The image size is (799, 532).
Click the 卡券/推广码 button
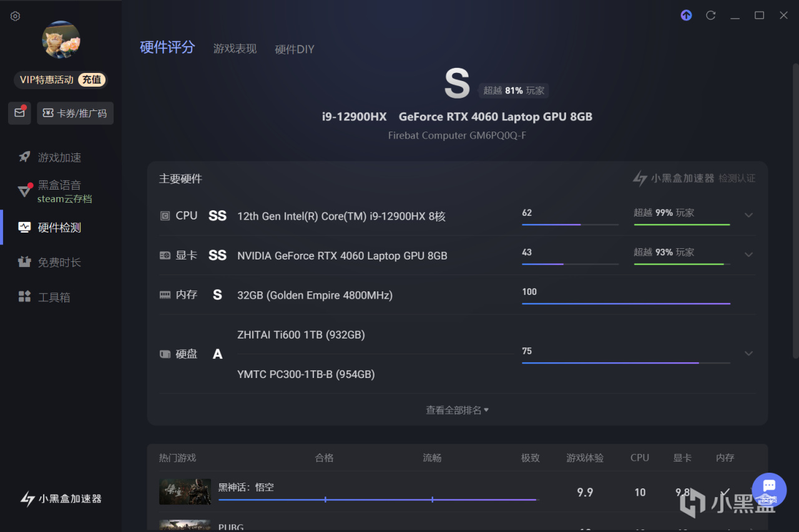pyautogui.click(x=75, y=113)
